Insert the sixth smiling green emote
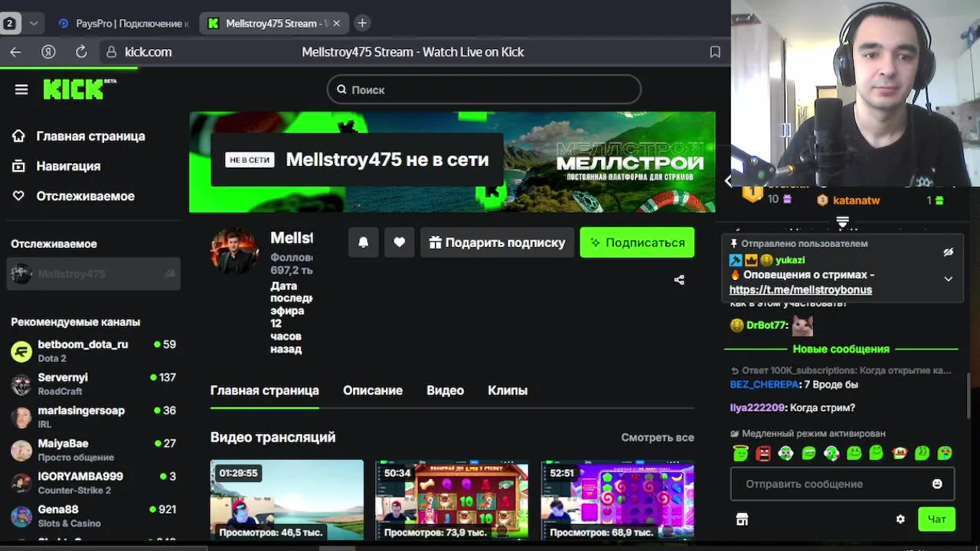This screenshot has height=551, width=980. tap(854, 453)
